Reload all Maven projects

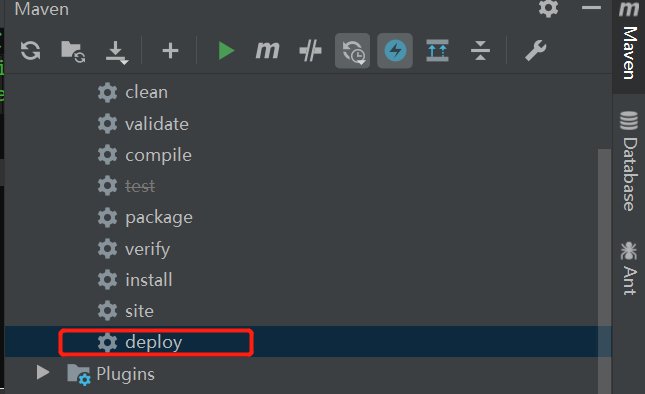coord(30,51)
